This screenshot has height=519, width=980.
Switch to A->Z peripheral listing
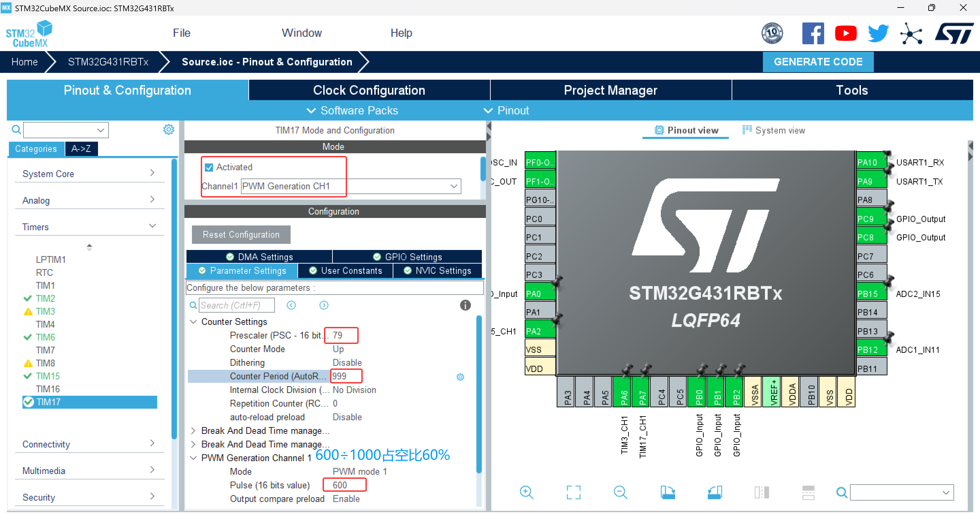click(81, 148)
